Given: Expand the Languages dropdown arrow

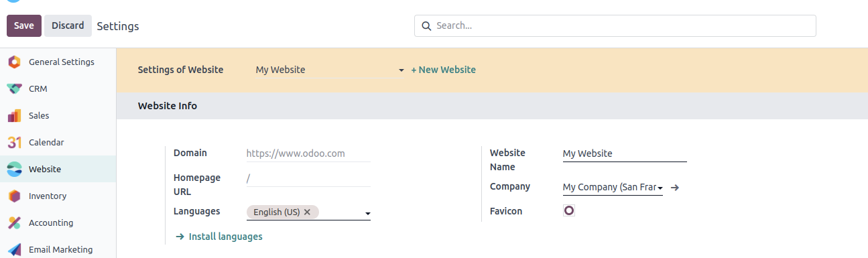Looking at the screenshot, I should [367, 214].
